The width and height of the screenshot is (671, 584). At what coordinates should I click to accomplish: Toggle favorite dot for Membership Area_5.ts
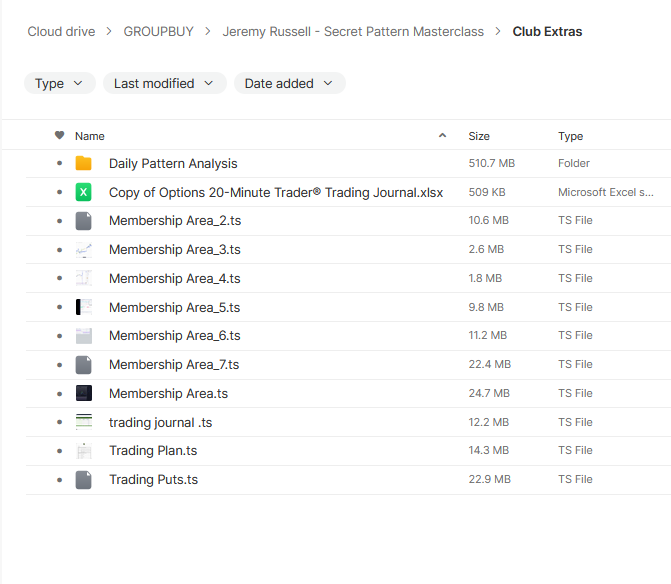pyautogui.click(x=59, y=307)
